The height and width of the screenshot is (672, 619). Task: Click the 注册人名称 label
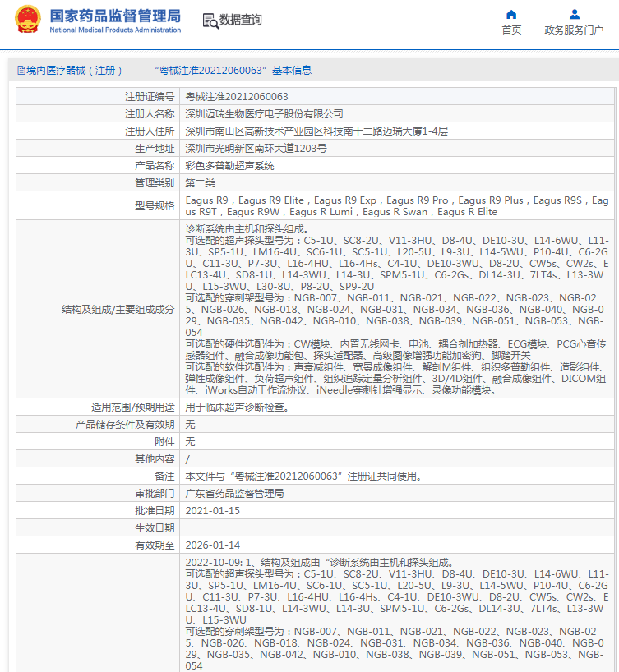150,114
